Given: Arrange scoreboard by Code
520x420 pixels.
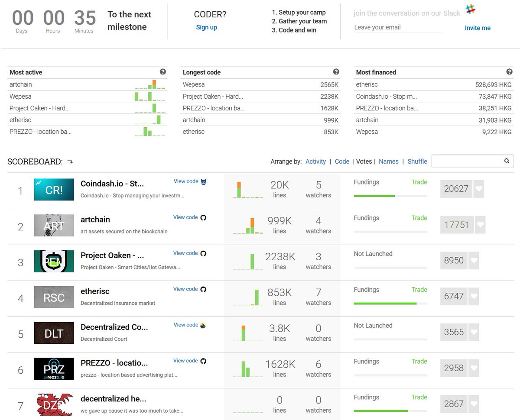Looking at the screenshot, I should pos(342,161).
